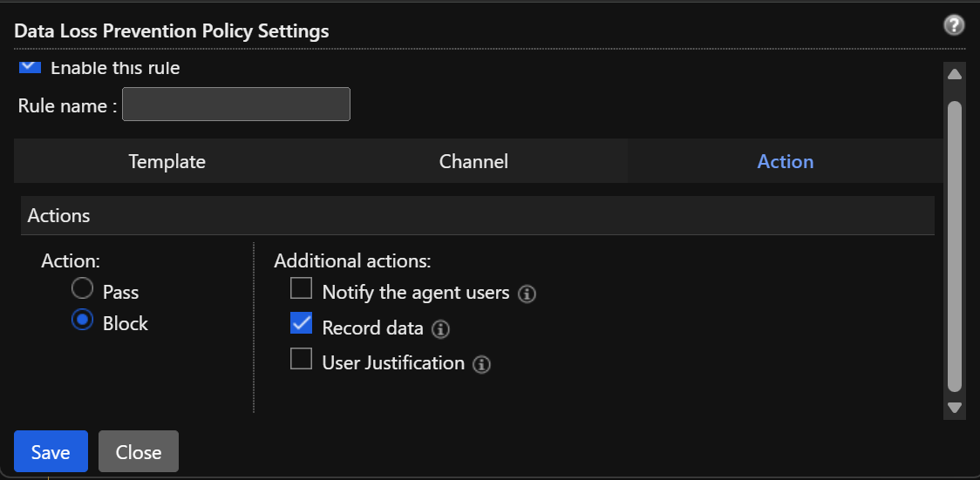Screen dimensions: 980x480
Task: Click the Actions section header
Action: 478,216
